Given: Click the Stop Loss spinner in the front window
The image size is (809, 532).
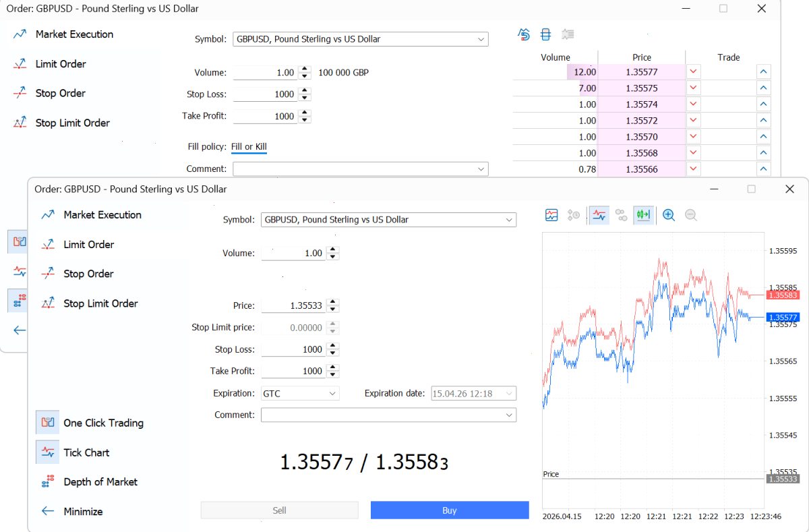Looking at the screenshot, I should click(x=332, y=350).
